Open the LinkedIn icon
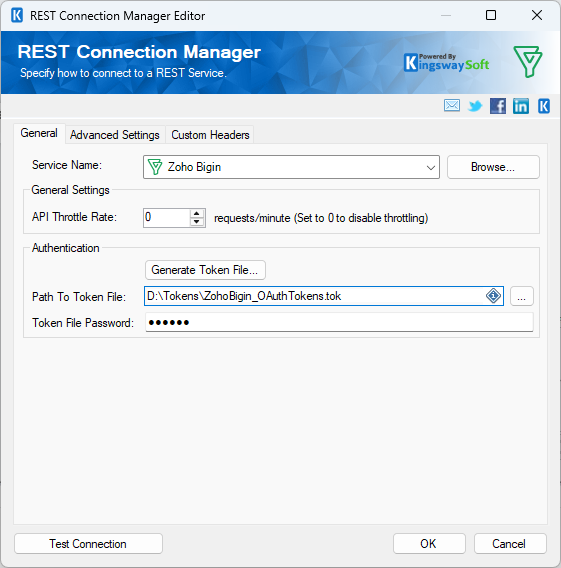Screen dimensions: 561x568 click(x=521, y=106)
